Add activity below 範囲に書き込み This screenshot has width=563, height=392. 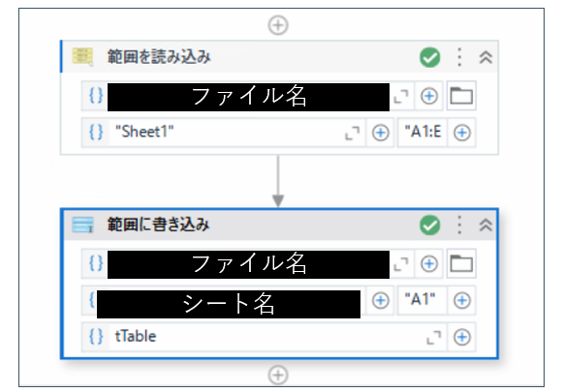[x=278, y=375]
